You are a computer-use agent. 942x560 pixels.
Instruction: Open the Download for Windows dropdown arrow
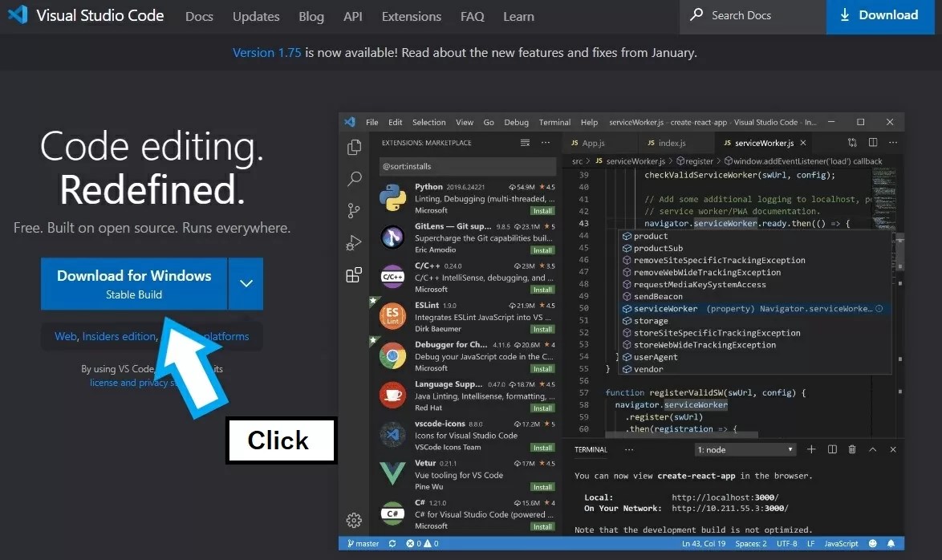click(x=246, y=283)
